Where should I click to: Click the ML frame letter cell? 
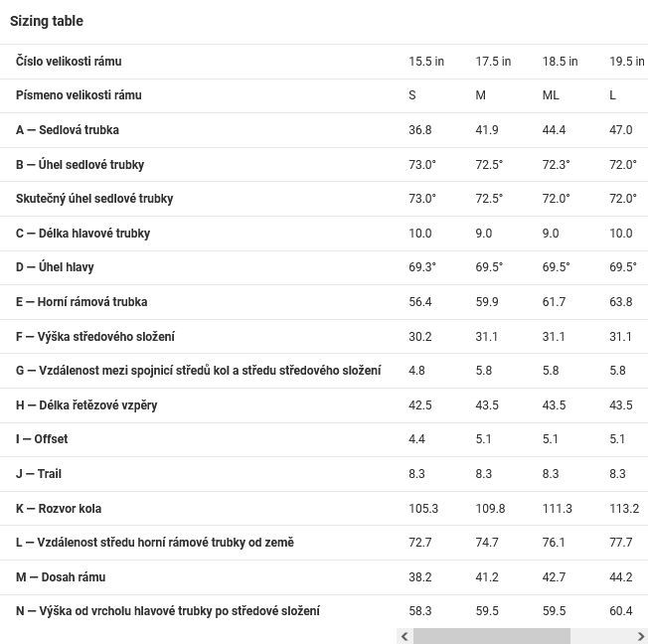[551, 95]
